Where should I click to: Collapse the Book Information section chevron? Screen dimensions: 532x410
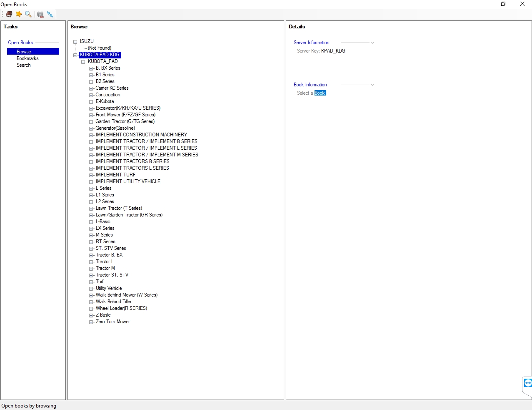coord(372,85)
